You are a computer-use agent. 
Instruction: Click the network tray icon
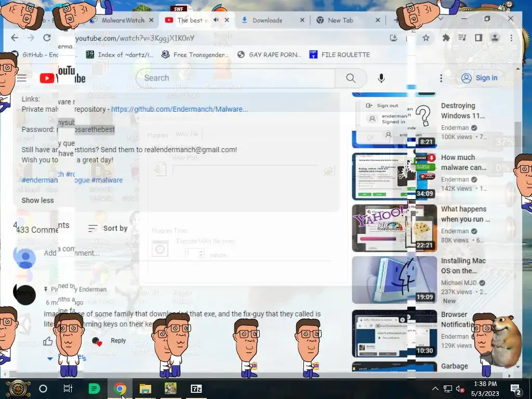(x=447, y=389)
